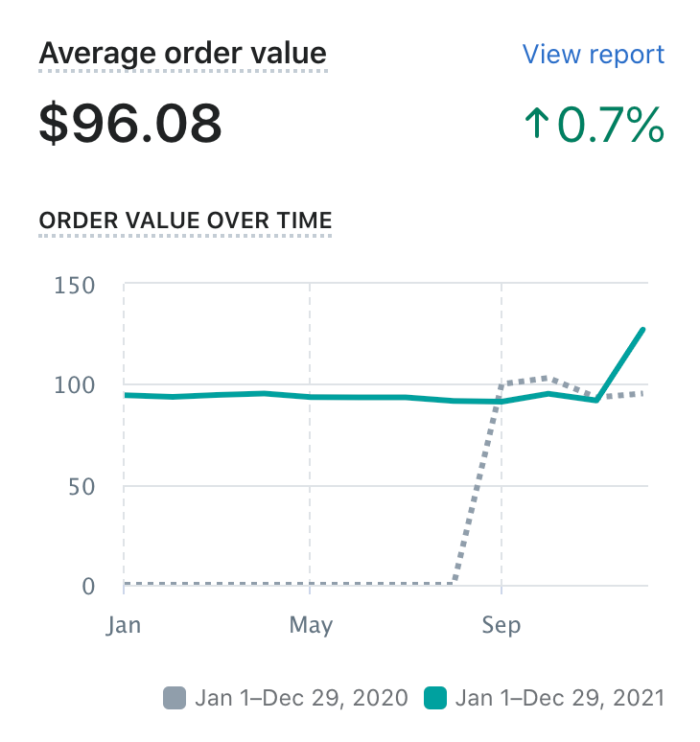Click the dotted gray line's steep rise
Viewport: 700px width, 742px height.
[477, 484]
